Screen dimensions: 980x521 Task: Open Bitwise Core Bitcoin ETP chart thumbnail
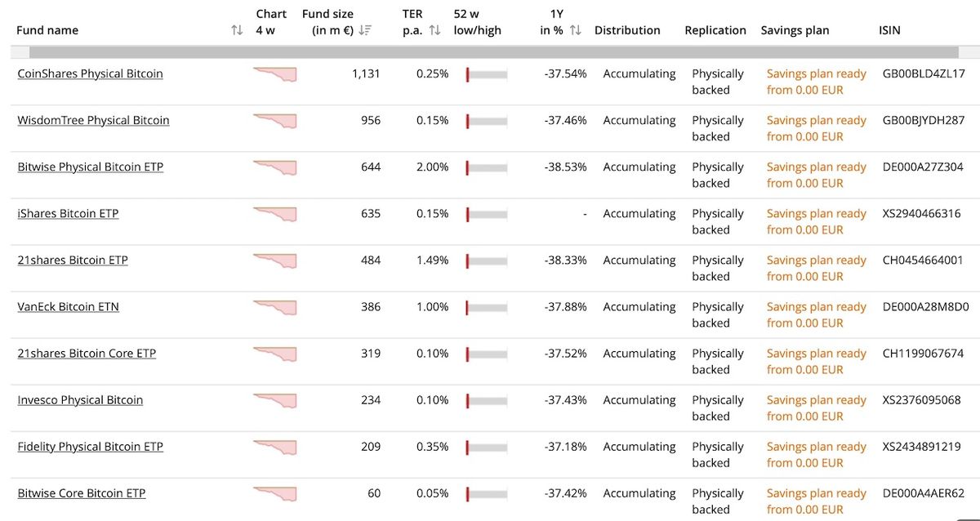click(x=275, y=494)
